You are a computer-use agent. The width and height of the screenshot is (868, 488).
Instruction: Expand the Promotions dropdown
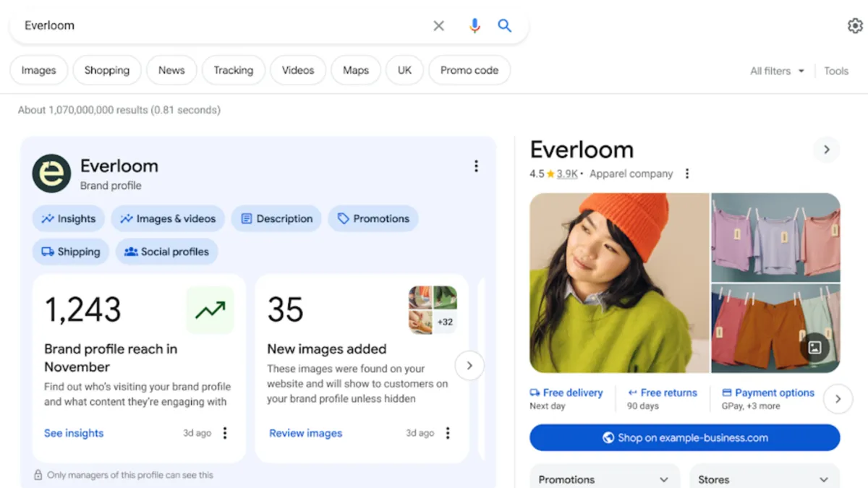tap(605, 479)
